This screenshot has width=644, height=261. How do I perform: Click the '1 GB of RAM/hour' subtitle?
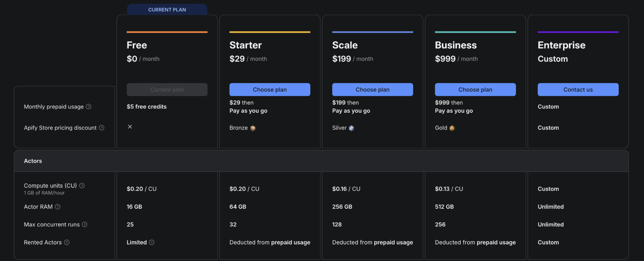(x=44, y=193)
